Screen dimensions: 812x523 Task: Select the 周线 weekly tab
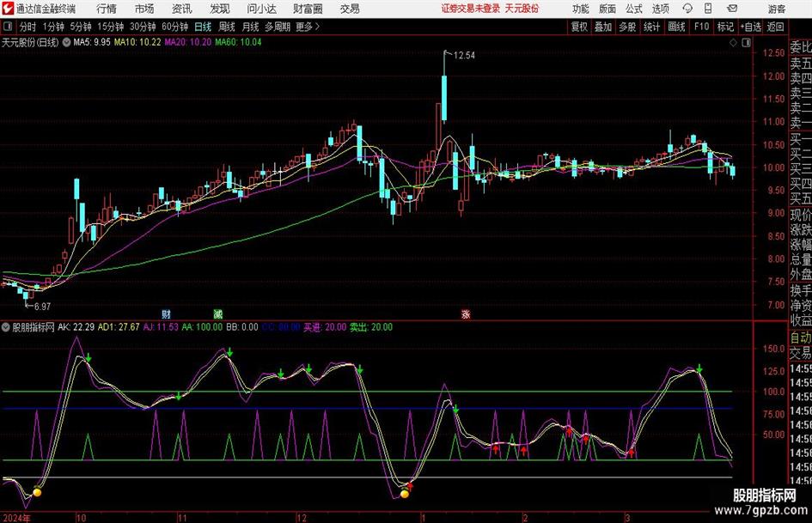click(227, 27)
